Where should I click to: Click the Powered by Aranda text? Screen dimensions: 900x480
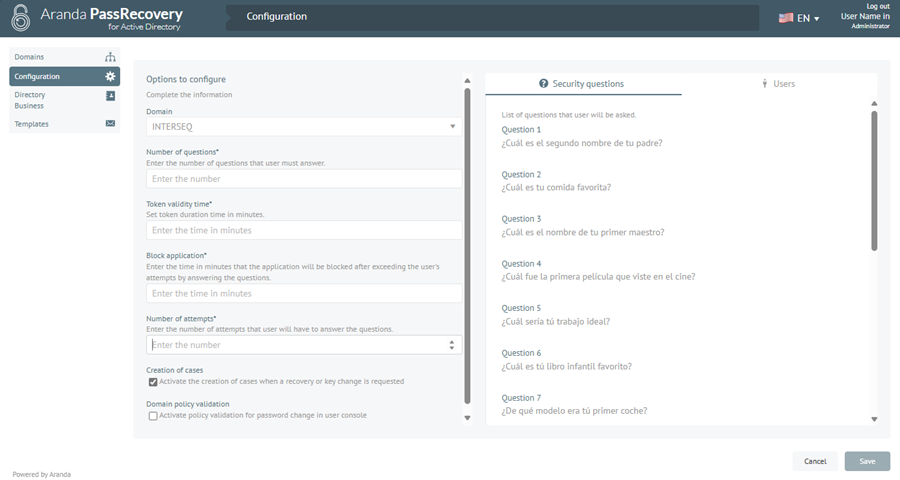[x=42, y=474]
